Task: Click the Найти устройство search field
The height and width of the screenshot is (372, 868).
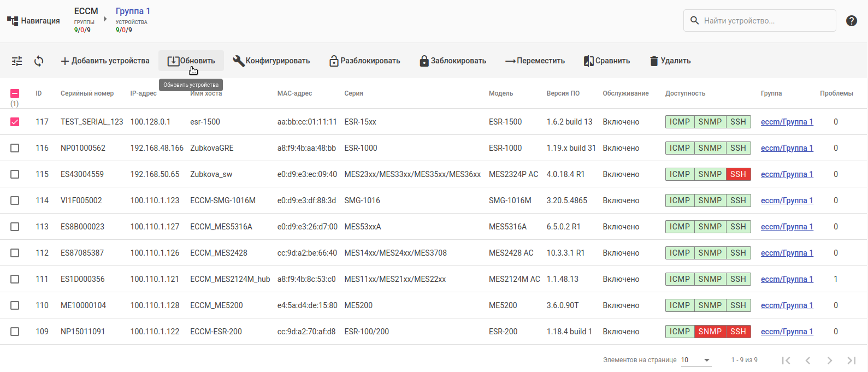Action: click(x=765, y=21)
